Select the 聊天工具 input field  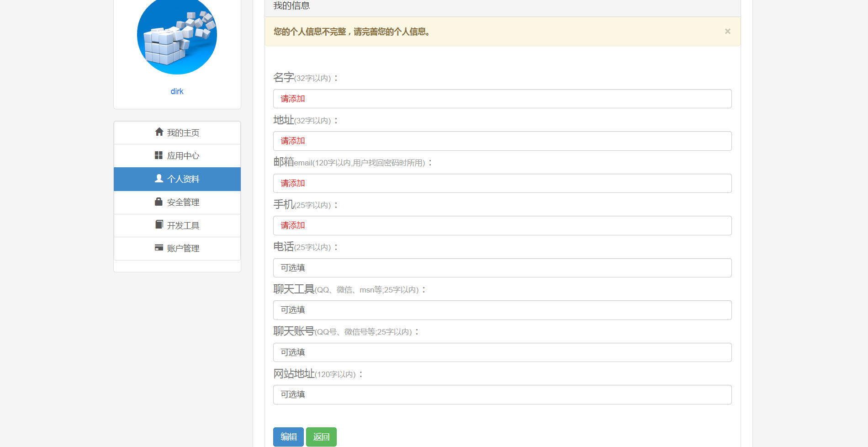coord(502,310)
